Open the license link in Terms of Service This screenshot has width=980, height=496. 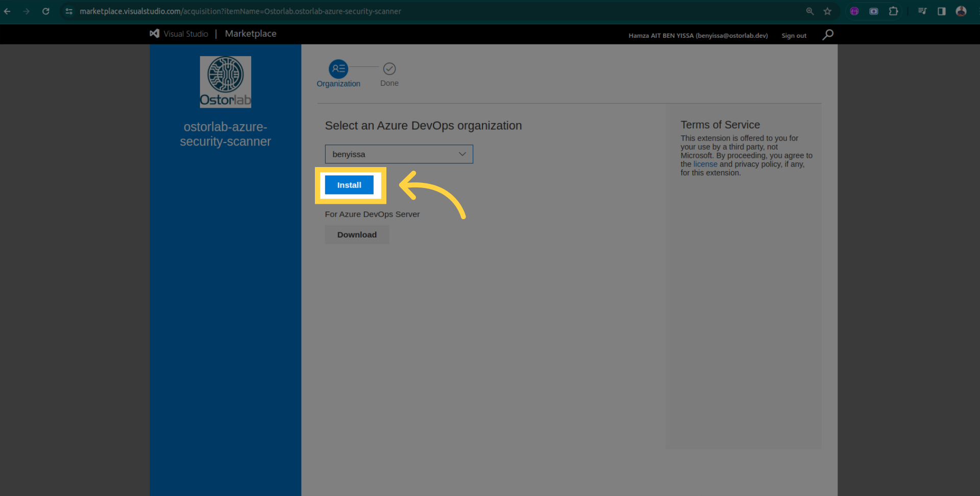[x=705, y=164]
